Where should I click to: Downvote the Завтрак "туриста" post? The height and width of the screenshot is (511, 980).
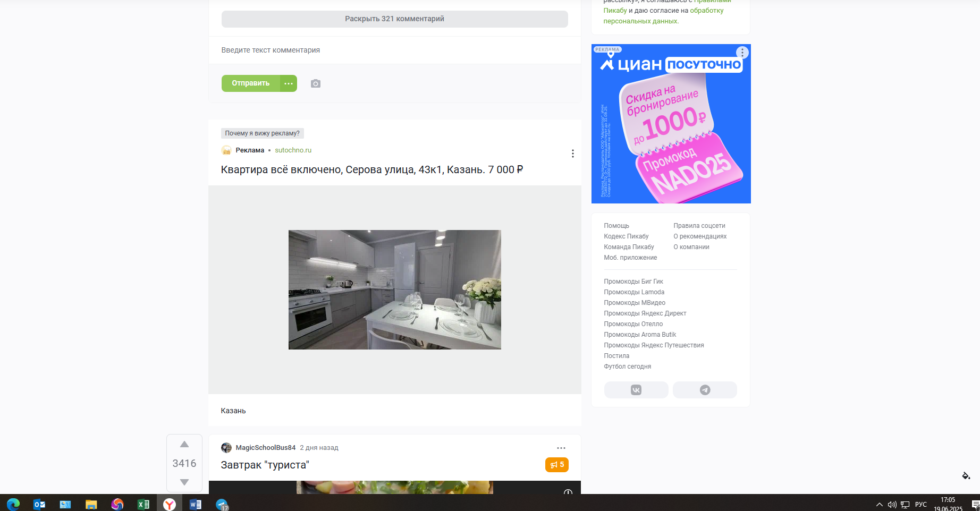[184, 482]
